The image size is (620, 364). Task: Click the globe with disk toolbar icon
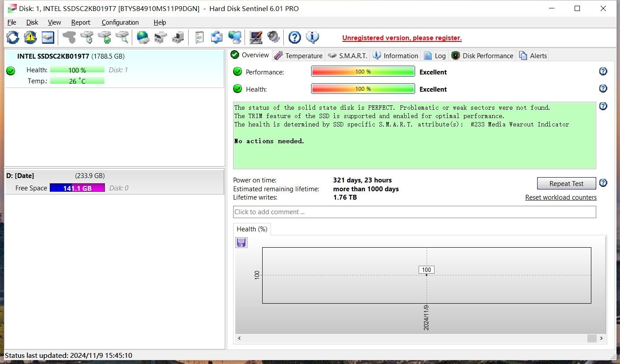coord(143,37)
